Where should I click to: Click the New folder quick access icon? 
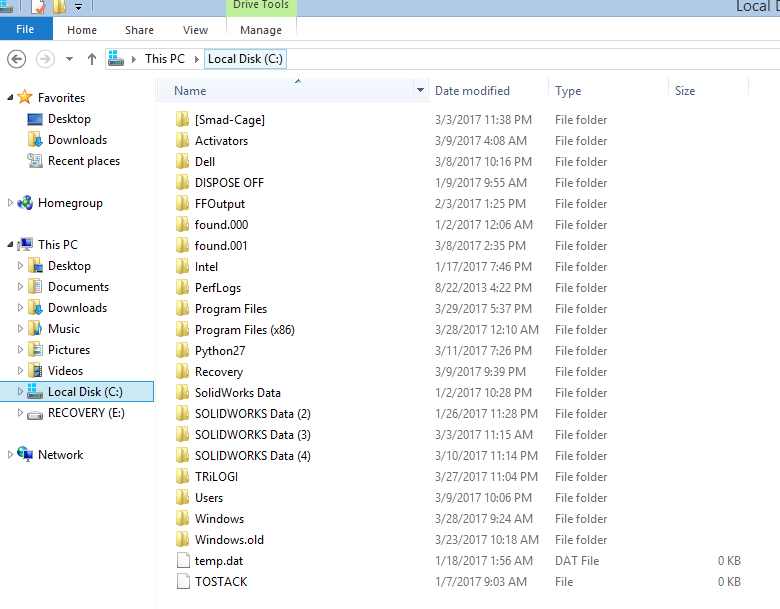[60, 7]
